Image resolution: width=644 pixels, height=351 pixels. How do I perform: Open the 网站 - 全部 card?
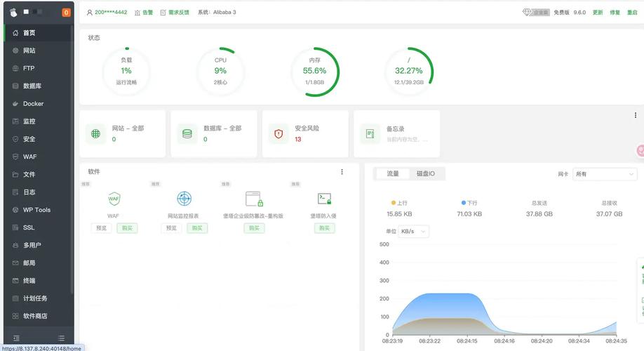coord(122,133)
